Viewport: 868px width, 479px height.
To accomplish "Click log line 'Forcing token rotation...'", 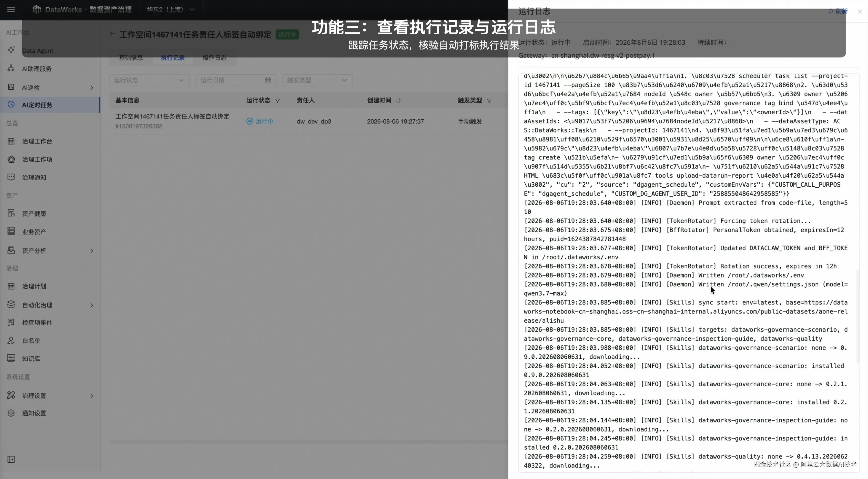I will click(x=667, y=221).
